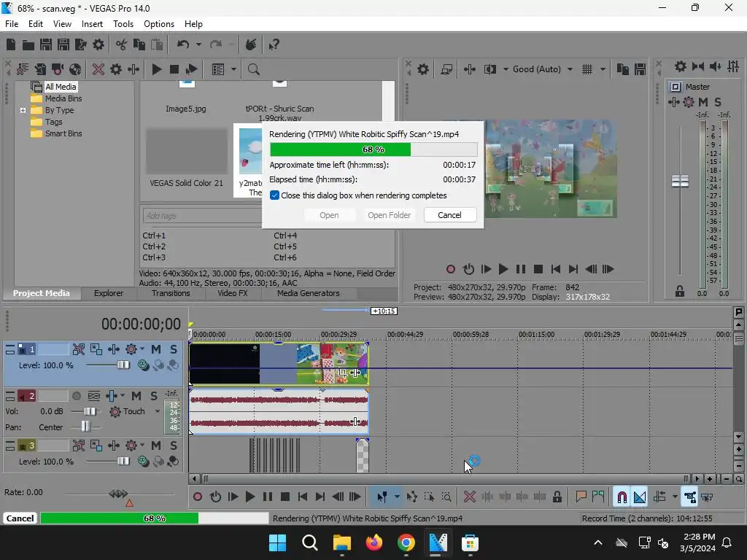
Task: Click the preview window Record button
Action: (450, 270)
